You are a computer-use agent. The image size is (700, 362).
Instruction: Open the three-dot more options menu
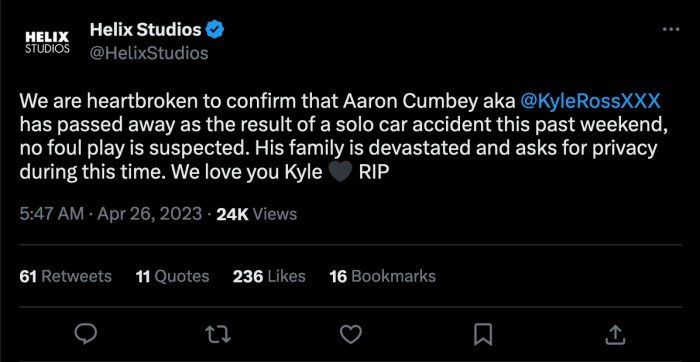[x=671, y=30]
